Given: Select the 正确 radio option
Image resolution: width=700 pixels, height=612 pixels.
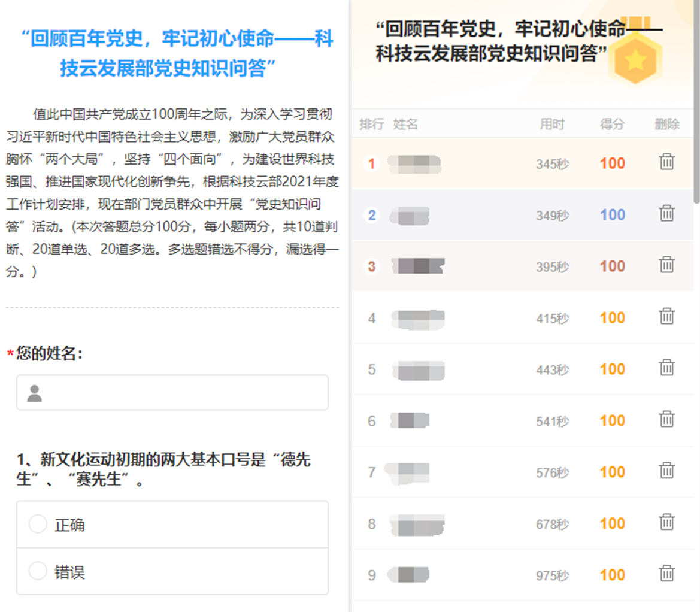Looking at the screenshot, I should click(x=38, y=525).
